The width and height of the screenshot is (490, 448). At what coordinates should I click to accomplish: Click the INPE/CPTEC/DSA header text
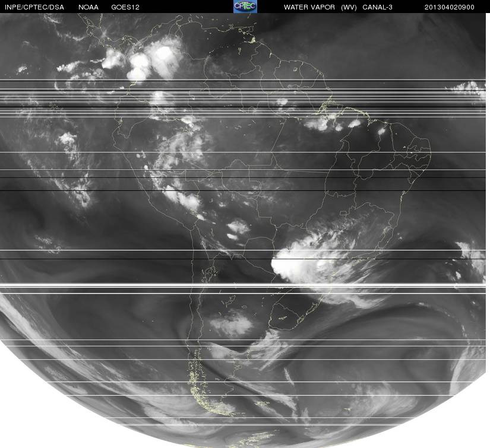tap(34, 7)
